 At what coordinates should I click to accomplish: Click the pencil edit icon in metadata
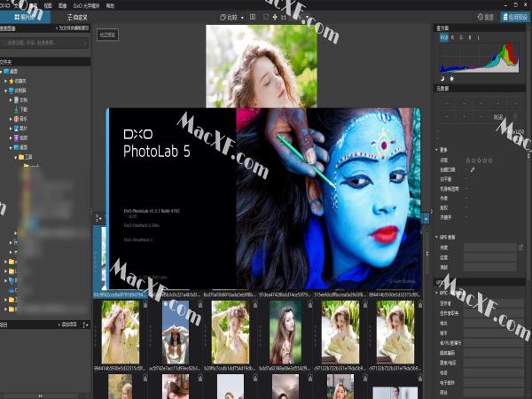[x=473, y=169]
